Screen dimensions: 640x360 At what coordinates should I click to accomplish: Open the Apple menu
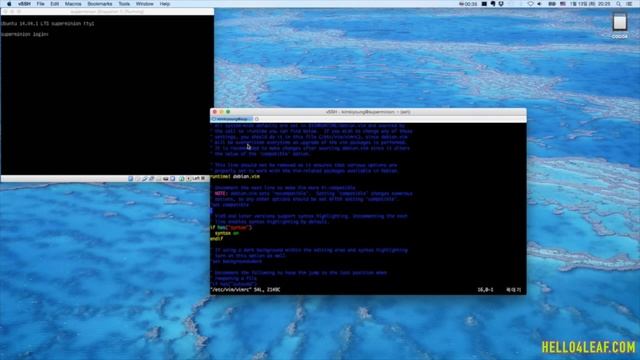pos(9,4)
